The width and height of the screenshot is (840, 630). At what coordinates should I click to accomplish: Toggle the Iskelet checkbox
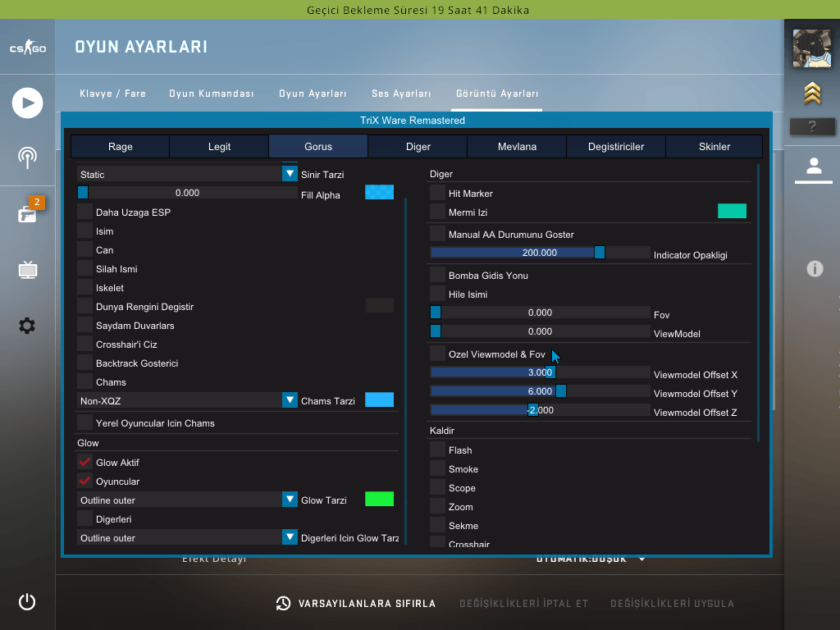pyautogui.click(x=84, y=288)
